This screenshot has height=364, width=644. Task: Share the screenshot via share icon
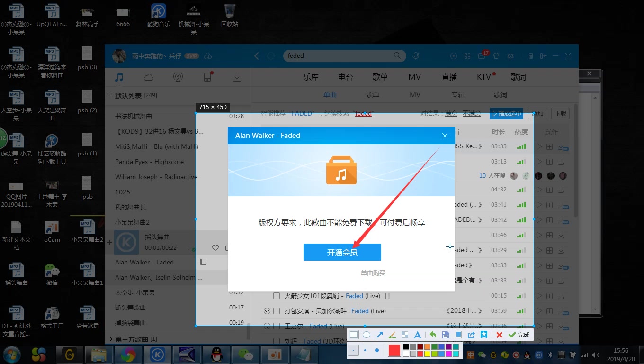click(471, 335)
